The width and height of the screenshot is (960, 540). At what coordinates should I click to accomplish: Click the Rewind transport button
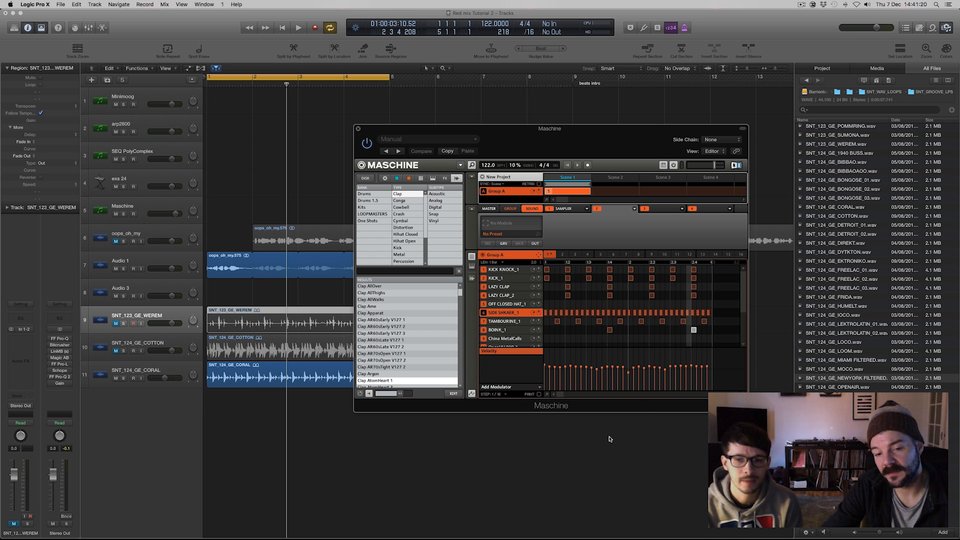tap(249, 28)
